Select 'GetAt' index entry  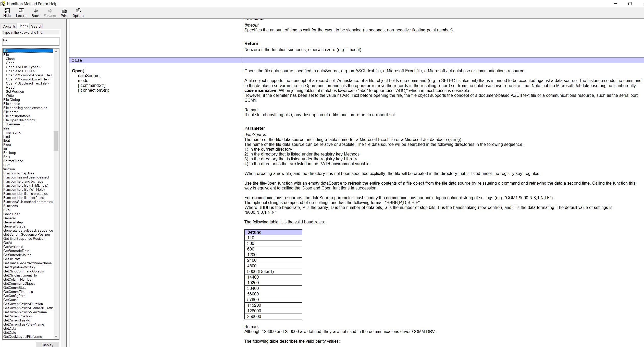[7, 243]
